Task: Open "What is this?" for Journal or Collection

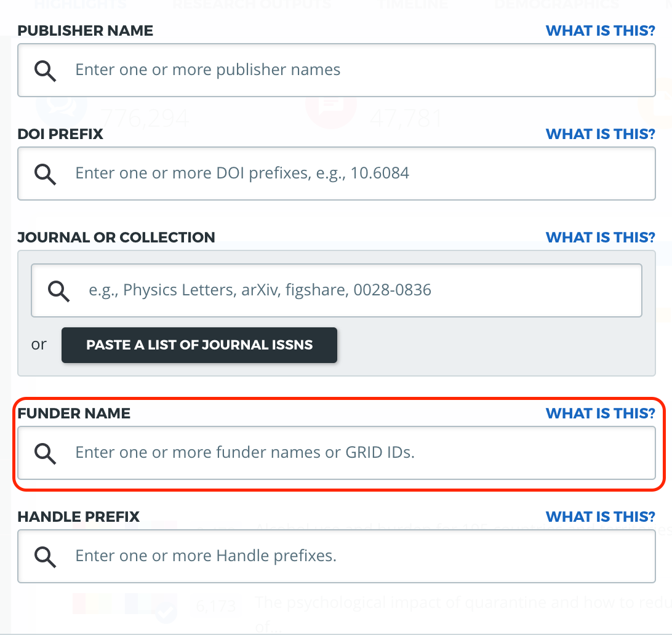Action: point(600,238)
